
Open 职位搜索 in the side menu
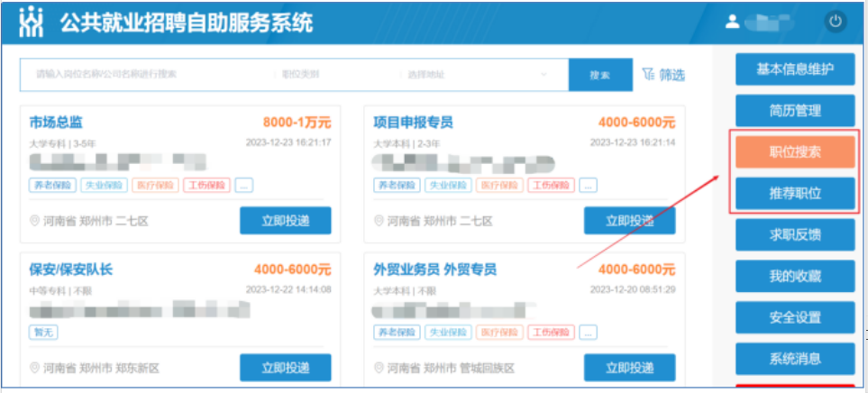[x=794, y=151]
